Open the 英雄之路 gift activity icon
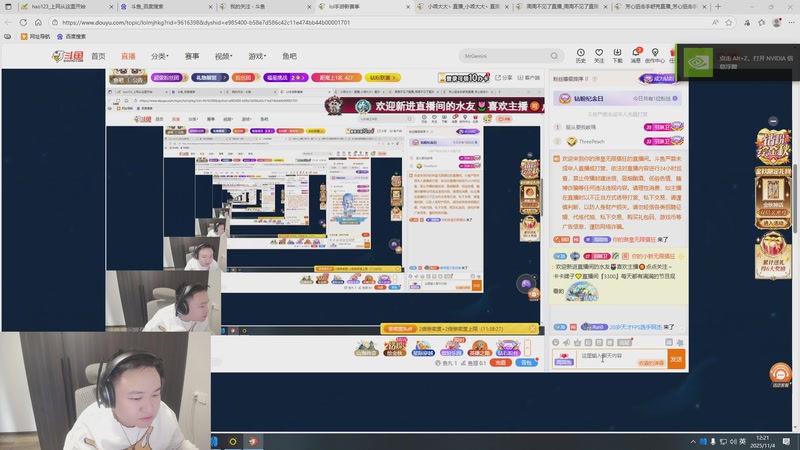 [x=479, y=348]
